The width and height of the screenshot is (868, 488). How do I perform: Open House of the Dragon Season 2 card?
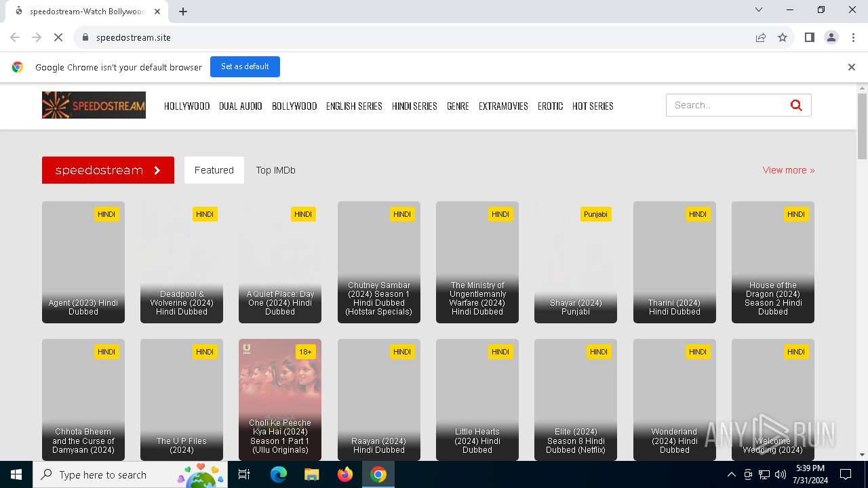(773, 262)
